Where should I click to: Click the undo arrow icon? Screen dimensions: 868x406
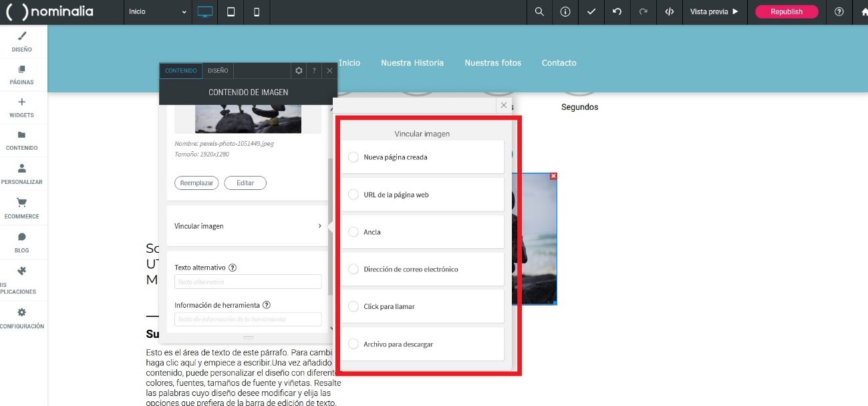[x=617, y=12]
